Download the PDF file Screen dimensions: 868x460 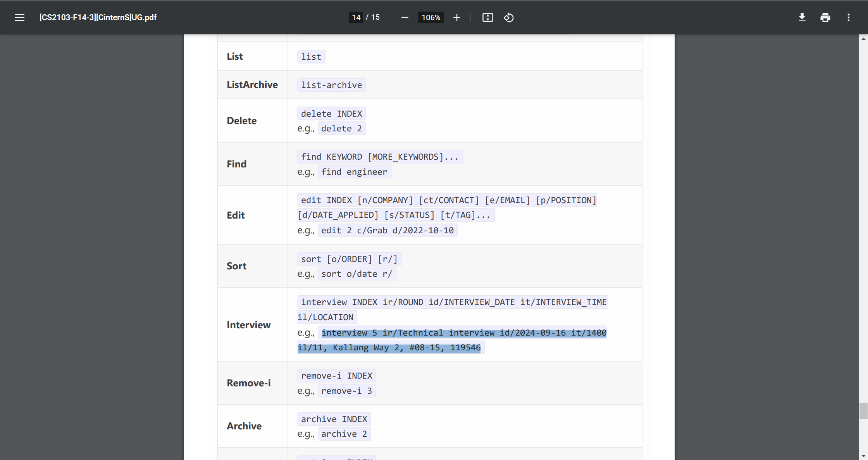click(802, 17)
